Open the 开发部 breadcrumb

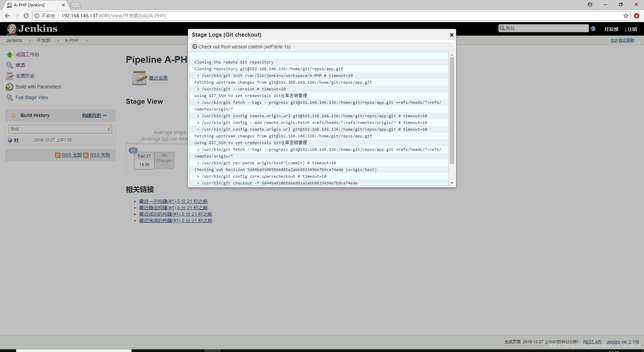click(x=44, y=40)
